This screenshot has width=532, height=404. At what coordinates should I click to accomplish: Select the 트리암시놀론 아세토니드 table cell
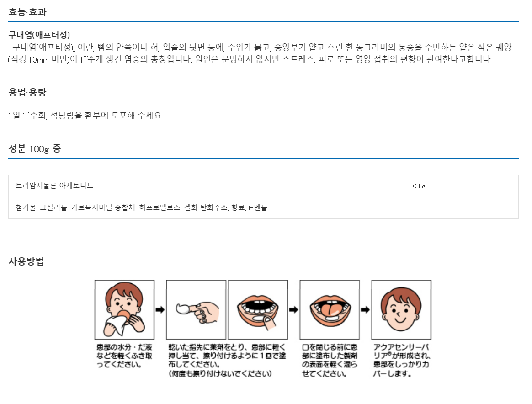pyautogui.click(x=55, y=186)
